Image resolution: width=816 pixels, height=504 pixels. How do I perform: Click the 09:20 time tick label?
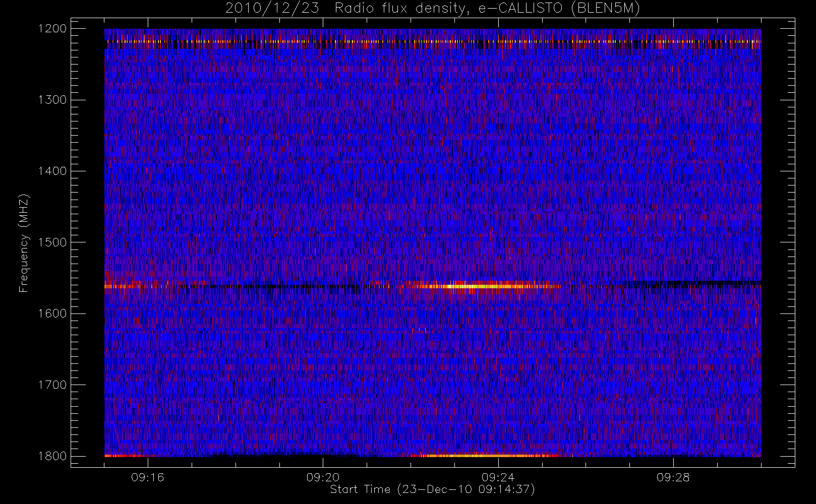[323, 477]
